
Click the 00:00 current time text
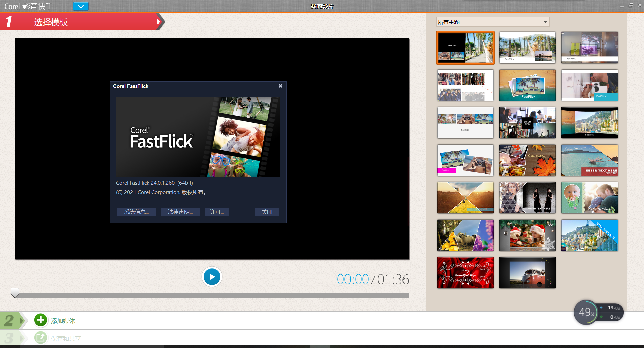click(353, 279)
